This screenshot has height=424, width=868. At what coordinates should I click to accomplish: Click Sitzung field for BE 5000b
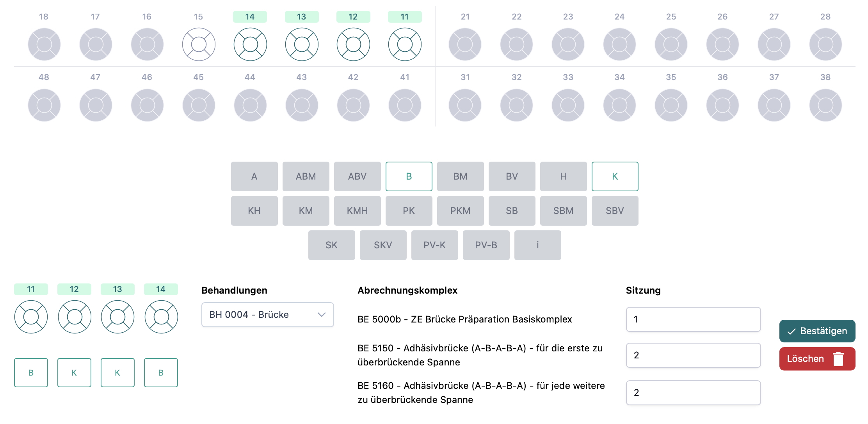point(693,319)
